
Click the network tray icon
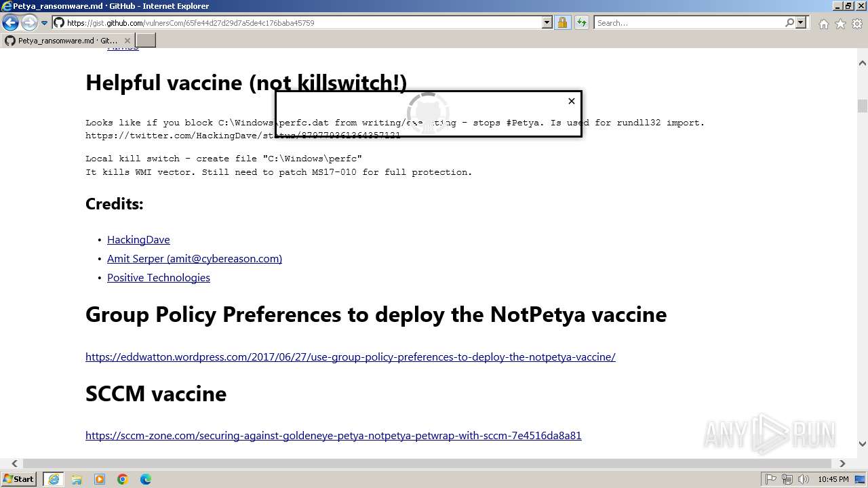pos(787,479)
